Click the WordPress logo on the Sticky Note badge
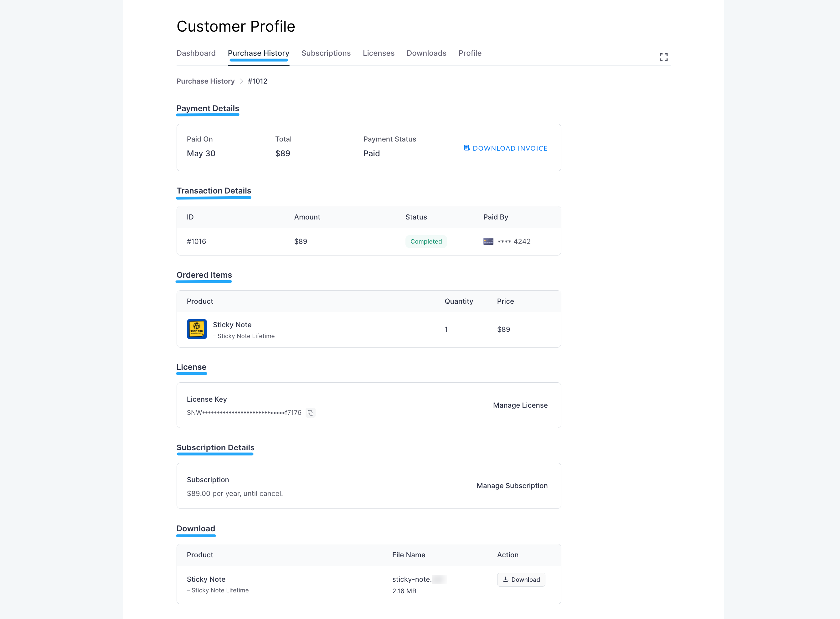This screenshot has width=840, height=619. click(x=197, y=325)
